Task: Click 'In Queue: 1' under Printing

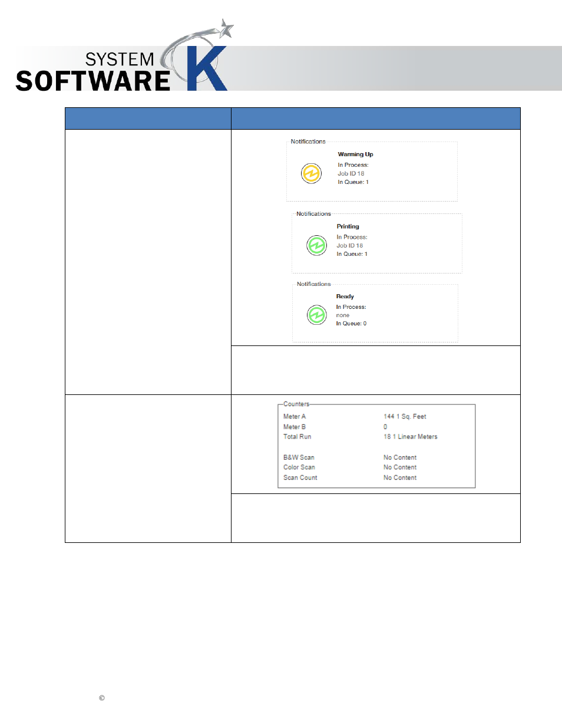Action: point(352,254)
